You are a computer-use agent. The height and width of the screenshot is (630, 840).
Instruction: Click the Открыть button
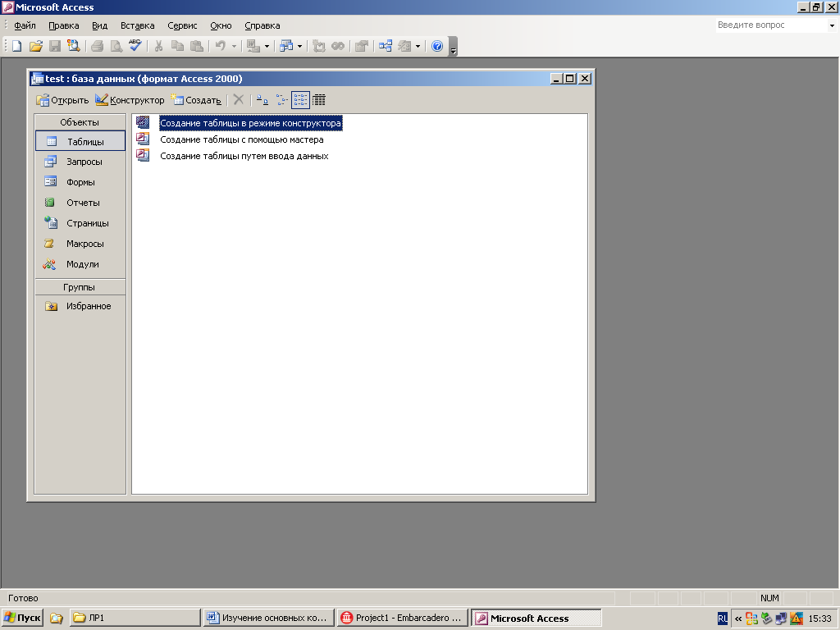(62, 100)
